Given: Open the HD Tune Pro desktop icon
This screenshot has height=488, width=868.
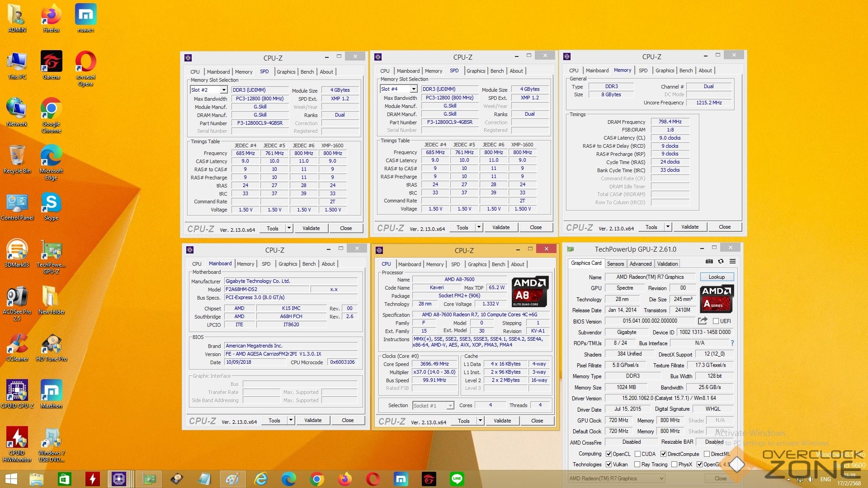Looking at the screenshot, I should click(x=52, y=347).
